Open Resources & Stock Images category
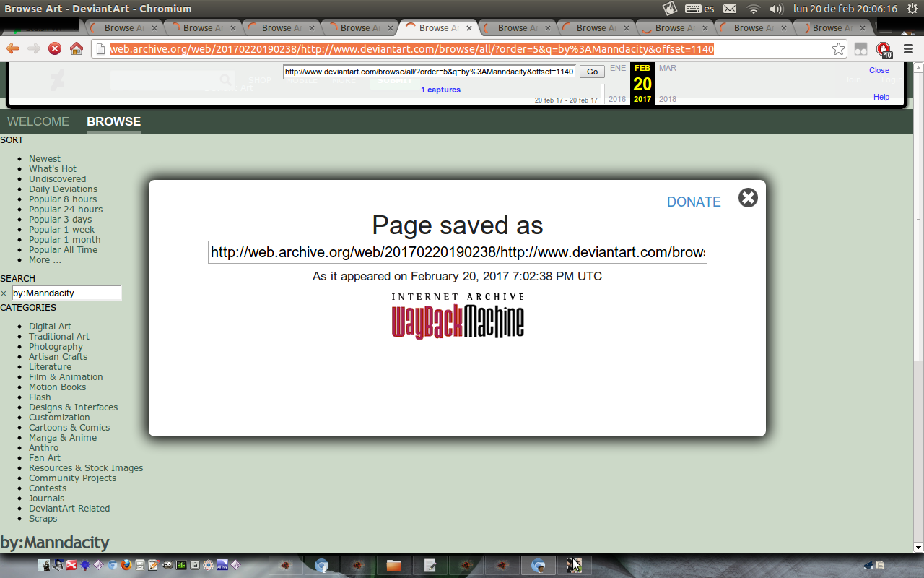Screen dimensions: 924x578 click(x=86, y=468)
